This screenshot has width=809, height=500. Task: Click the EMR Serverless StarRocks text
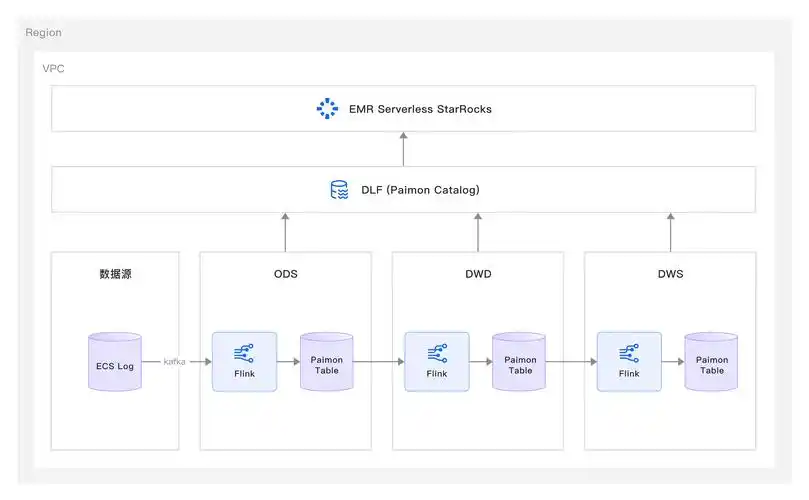click(420, 108)
